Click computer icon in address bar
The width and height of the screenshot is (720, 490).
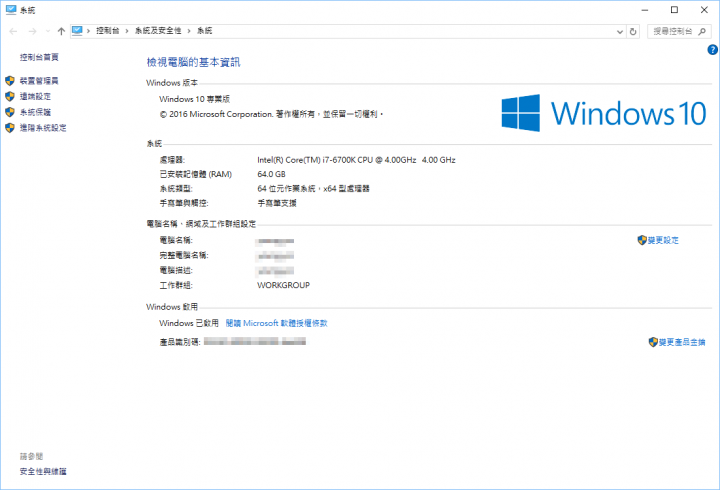pos(77,31)
